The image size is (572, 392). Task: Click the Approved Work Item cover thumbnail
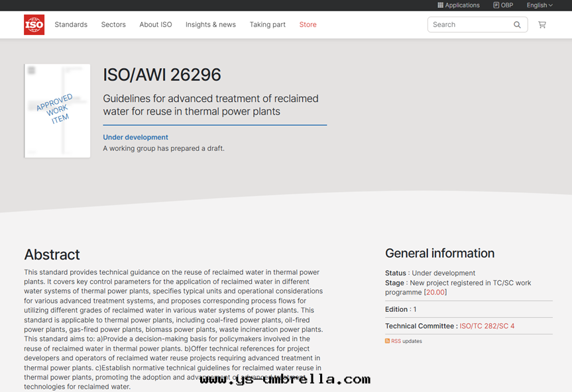pos(57,111)
